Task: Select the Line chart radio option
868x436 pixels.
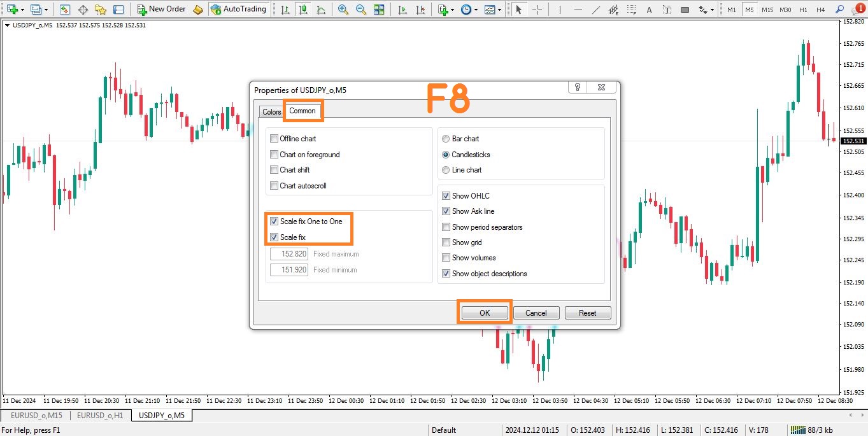Action: (446, 170)
